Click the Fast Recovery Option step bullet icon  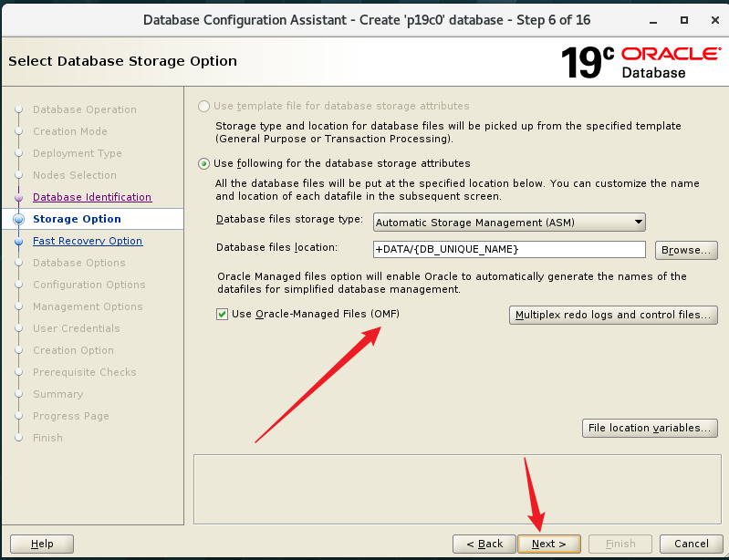click(x=18, y=241)
